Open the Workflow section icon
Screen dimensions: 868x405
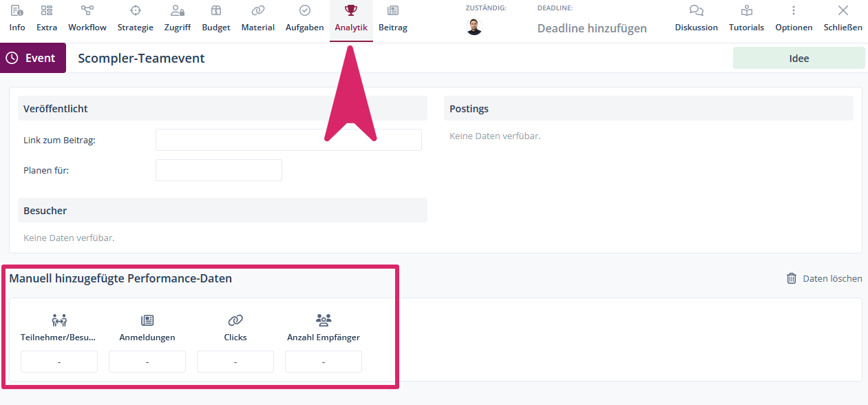pos(87,10)
